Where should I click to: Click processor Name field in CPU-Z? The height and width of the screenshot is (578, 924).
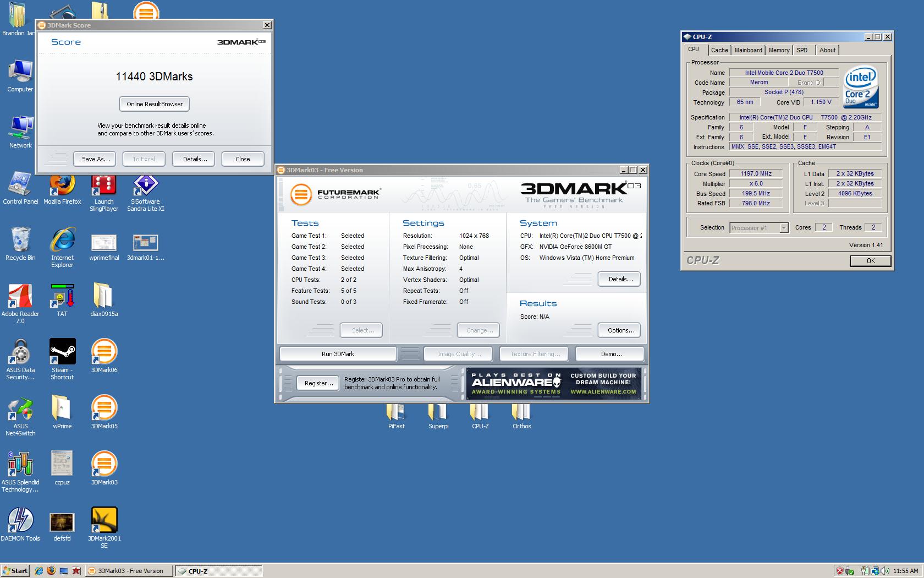coord(784,73)
